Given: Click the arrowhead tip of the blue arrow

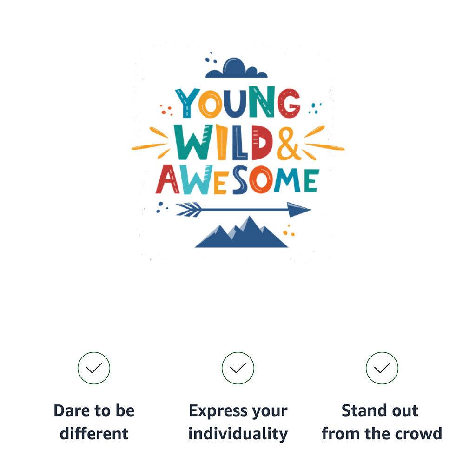Looking at the screenshot, I should [x=299, y=209].
